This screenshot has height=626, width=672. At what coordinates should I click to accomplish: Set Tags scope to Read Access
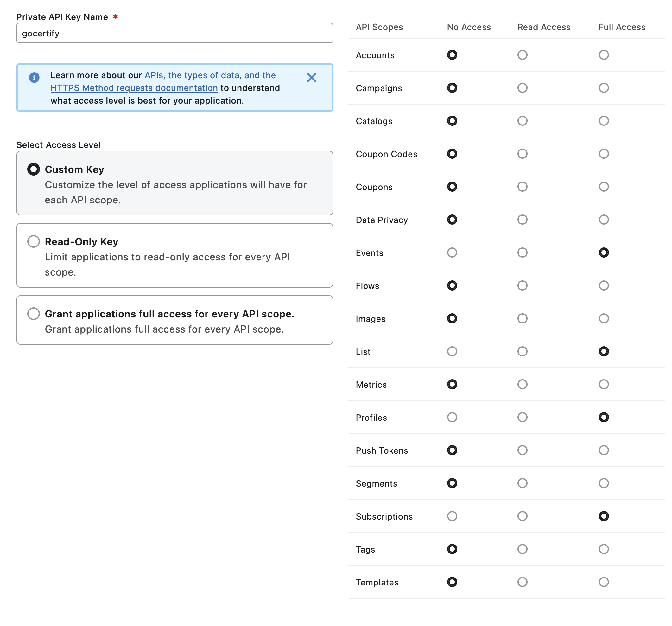(522, 549)
